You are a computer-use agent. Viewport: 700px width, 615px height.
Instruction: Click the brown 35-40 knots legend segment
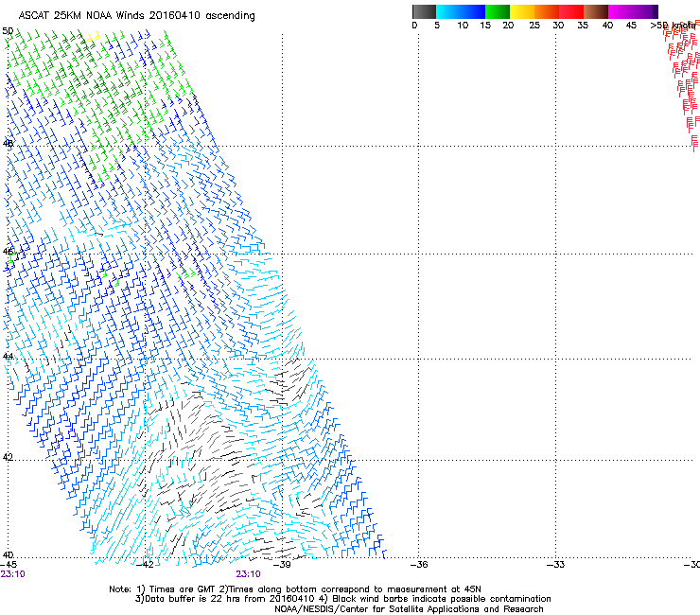click(x=596, y=11)
